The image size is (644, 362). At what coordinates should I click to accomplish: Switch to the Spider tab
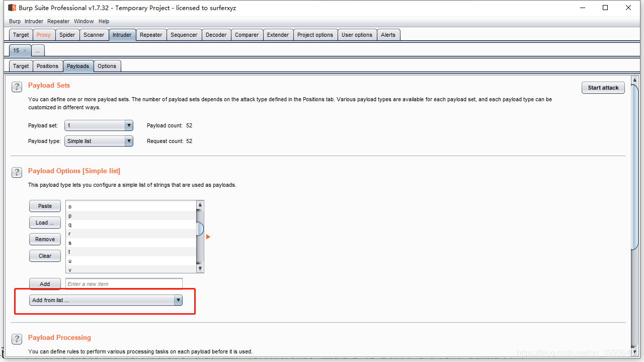pos(67,35)
